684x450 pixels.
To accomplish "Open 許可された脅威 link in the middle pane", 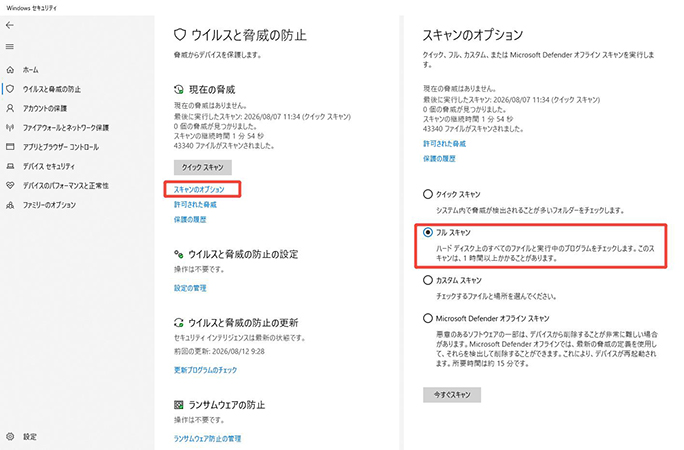I will [x=195, y=204].
